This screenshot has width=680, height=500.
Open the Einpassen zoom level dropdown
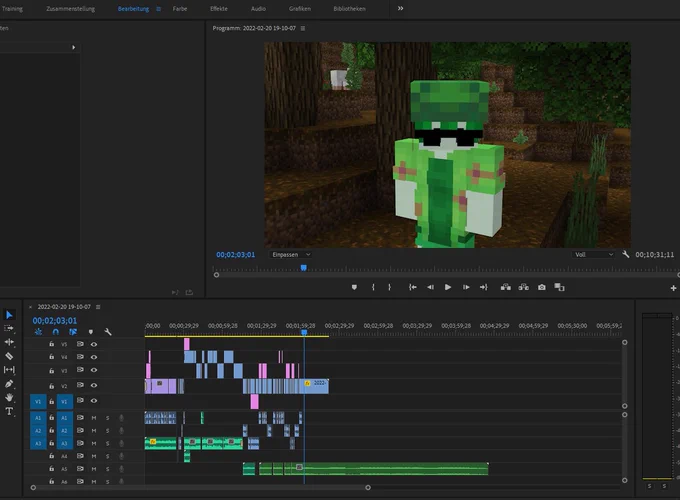pos(291,255)
